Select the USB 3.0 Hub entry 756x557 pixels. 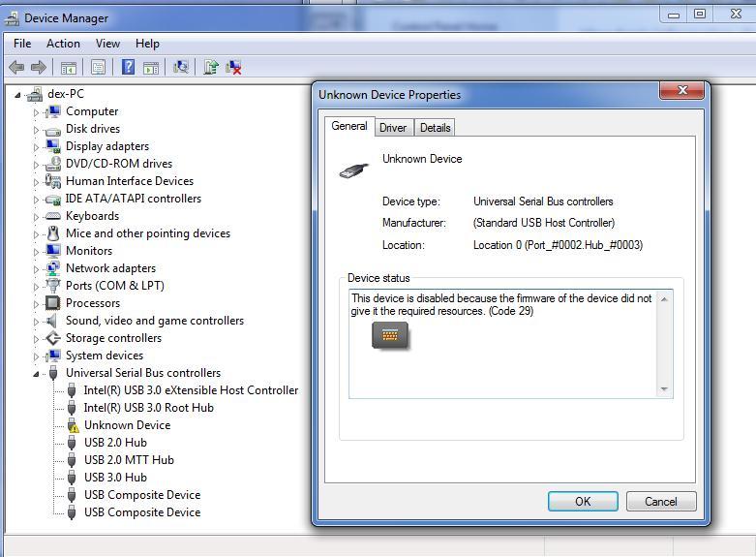coord(116,478)
